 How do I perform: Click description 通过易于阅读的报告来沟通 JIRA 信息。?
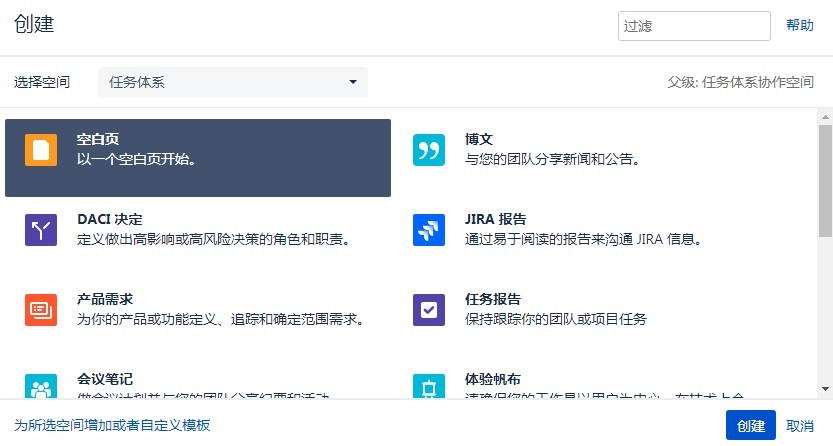(583, 239)
